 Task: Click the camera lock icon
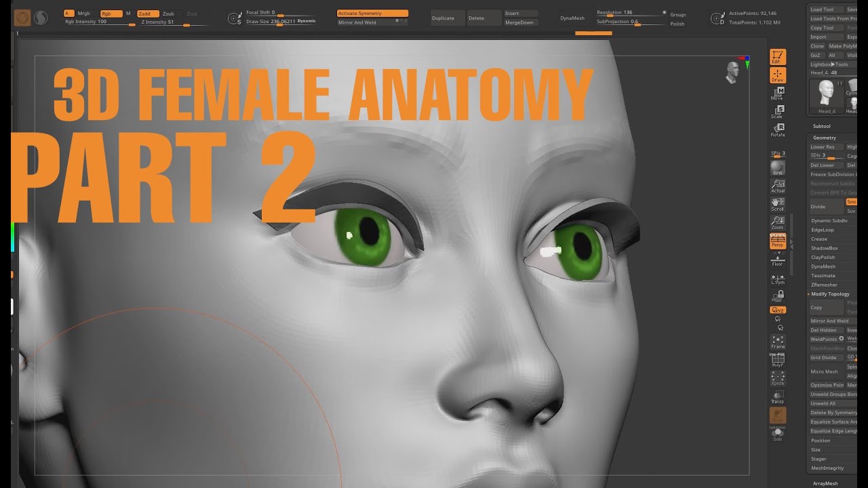778,296
